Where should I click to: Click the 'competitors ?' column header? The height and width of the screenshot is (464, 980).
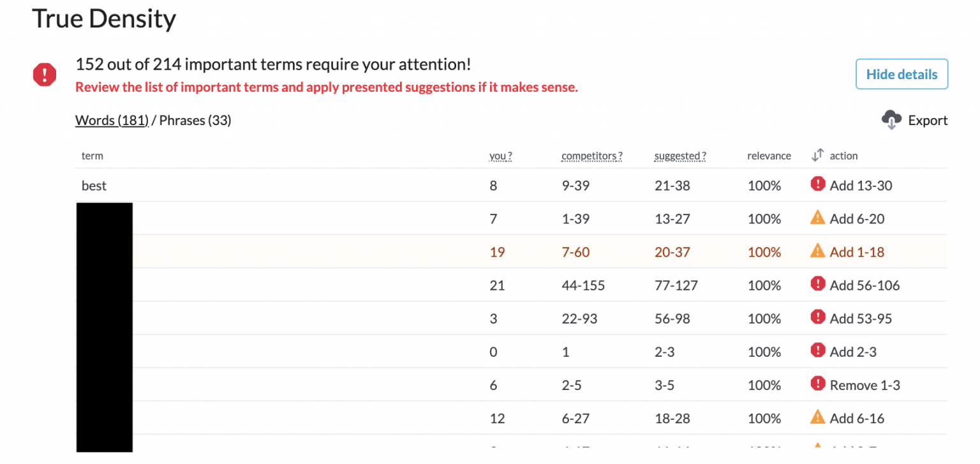[592, 156]
